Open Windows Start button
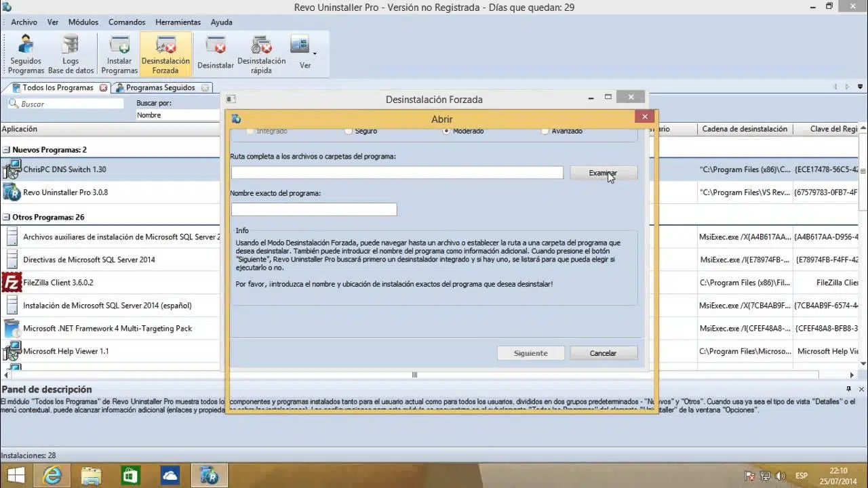Screen dimensions: 868x488 coord(16,475)
